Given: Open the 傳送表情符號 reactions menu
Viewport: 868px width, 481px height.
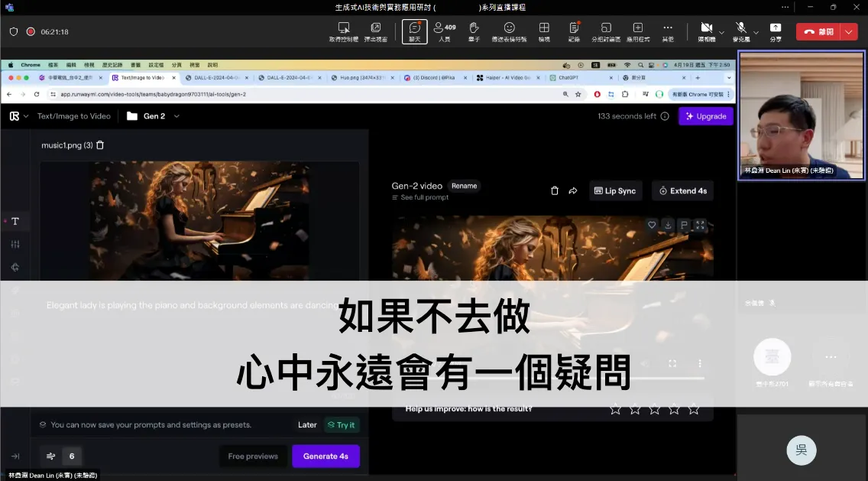Looking at the screenshot, I should click(510, 31).
